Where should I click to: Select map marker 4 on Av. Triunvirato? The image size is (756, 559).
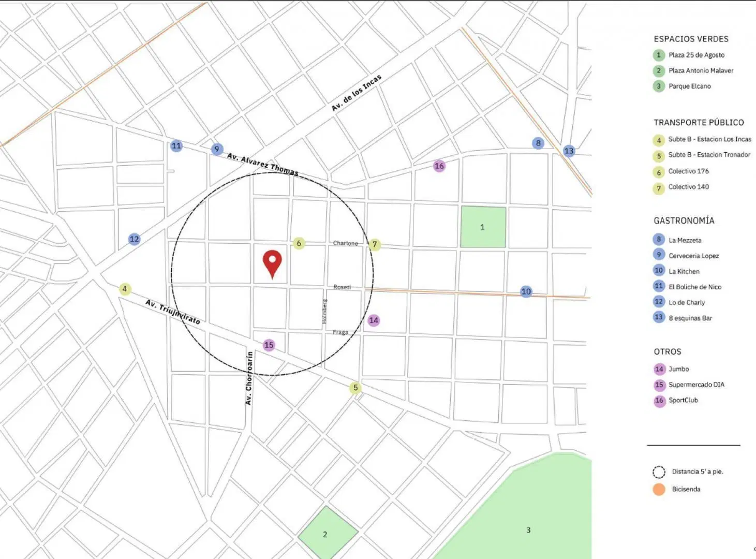click(x=125, y=289)
